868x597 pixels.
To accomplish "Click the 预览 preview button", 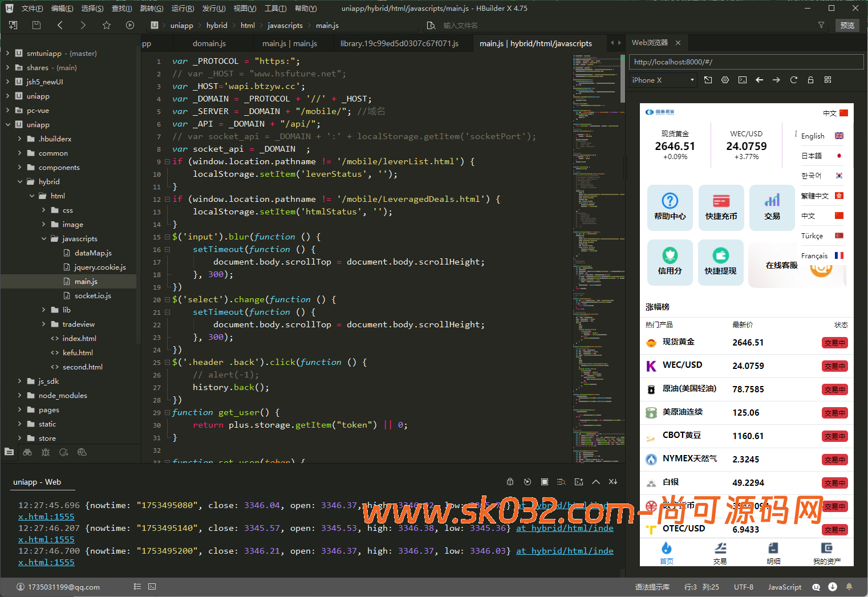I will (x=847, y=25).
